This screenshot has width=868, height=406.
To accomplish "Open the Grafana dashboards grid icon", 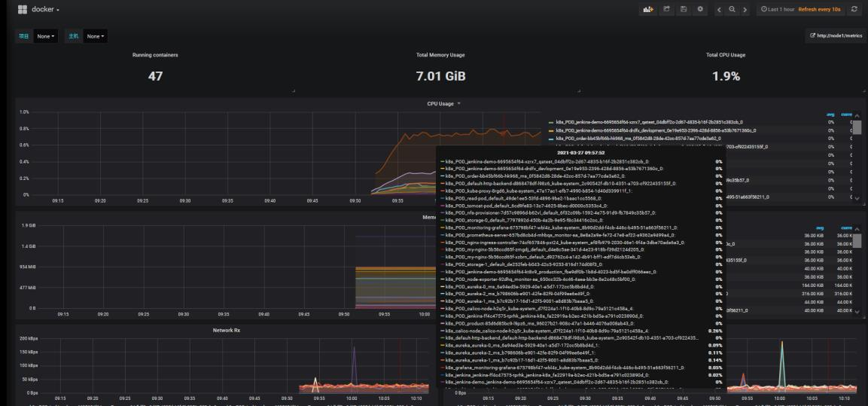I will tap(22, 10).
